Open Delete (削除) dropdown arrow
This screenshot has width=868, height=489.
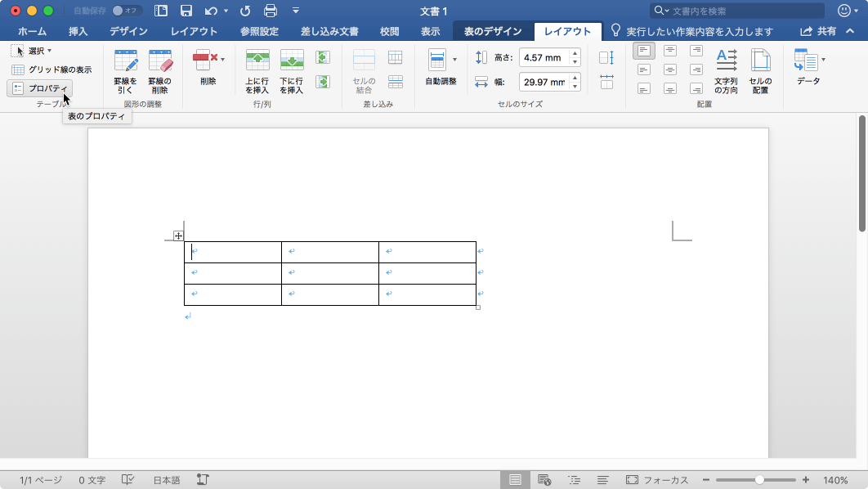tap(222, 59)
